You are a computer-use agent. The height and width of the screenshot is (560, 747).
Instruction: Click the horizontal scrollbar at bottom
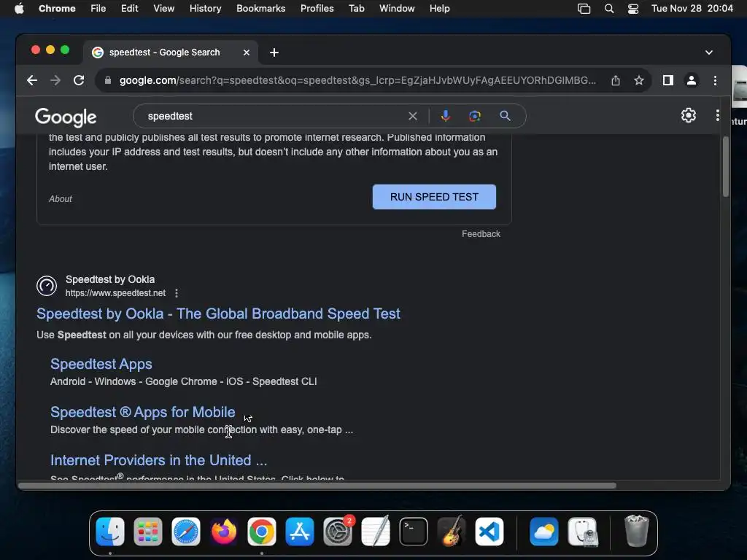tap(317, 486)
